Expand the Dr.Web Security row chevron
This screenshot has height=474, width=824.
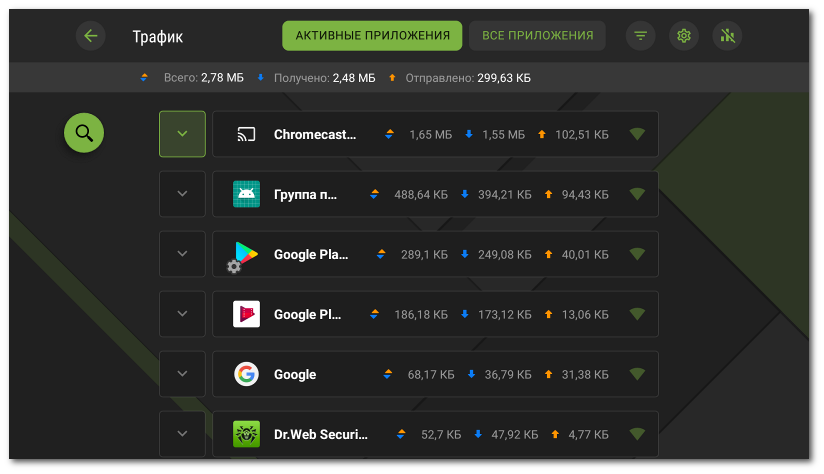coord(182,434)
